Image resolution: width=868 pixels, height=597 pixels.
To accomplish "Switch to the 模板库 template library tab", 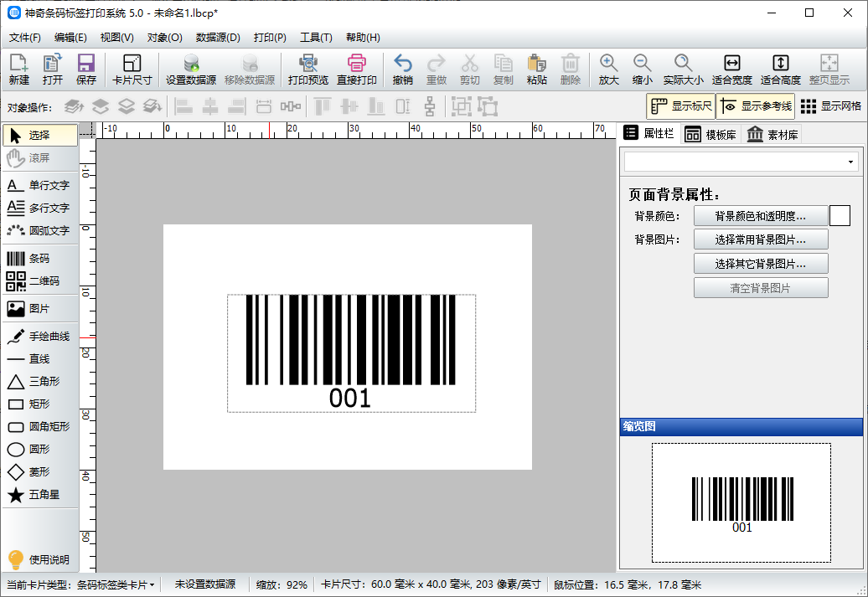I will point(710,135).
